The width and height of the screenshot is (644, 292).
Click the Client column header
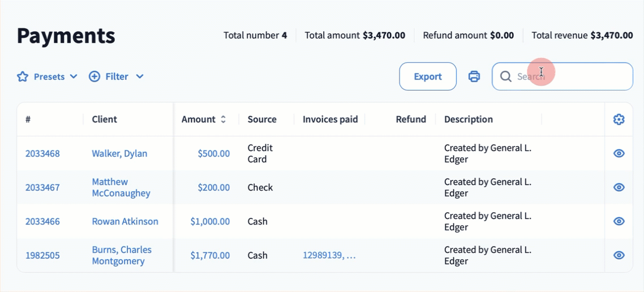coord(104,119)
